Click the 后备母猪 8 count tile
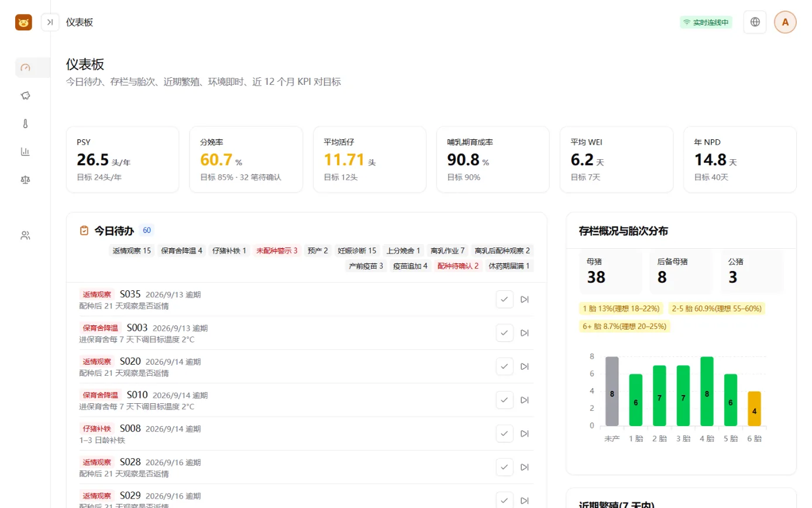Viewport: 812px width, 508px height. (x=681, y=271)
